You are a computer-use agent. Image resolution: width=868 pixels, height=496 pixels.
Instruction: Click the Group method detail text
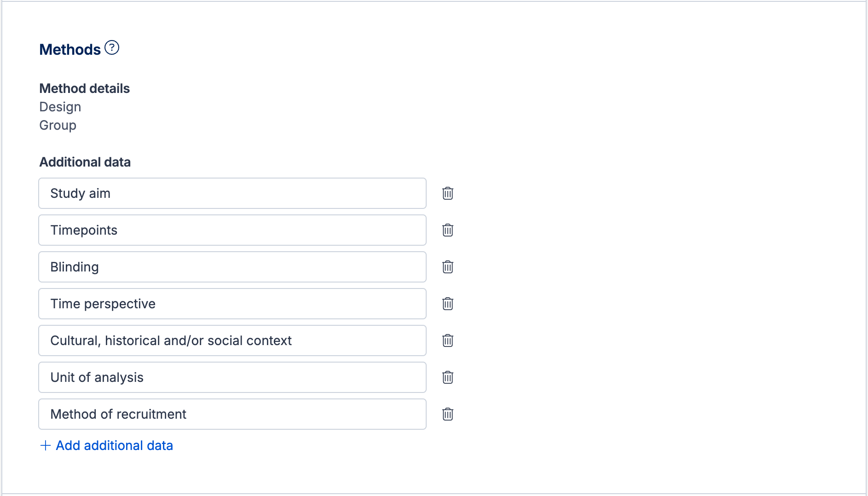(58, 125)
